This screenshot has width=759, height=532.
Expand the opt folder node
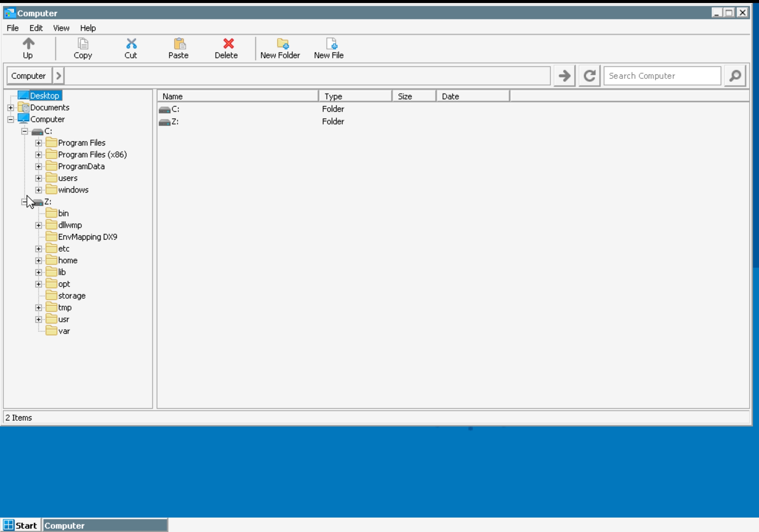39,284
